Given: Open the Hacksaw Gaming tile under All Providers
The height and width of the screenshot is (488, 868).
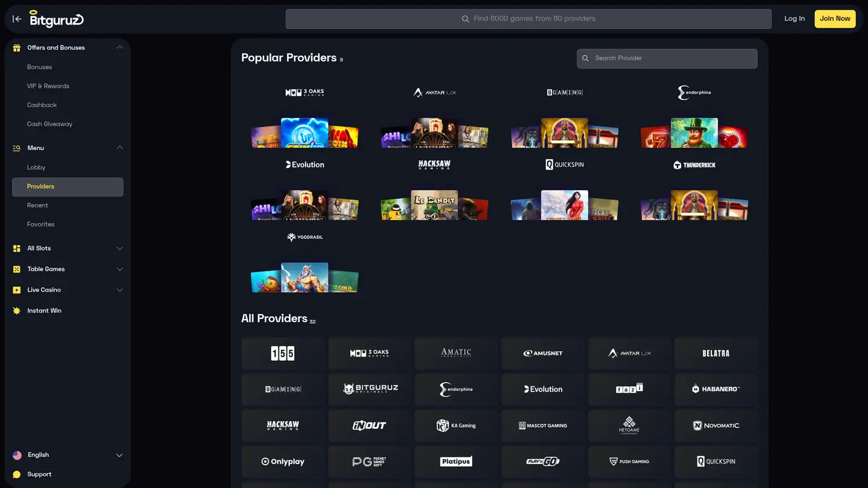Looking at the screenshot, I should (x=283, y=425).
